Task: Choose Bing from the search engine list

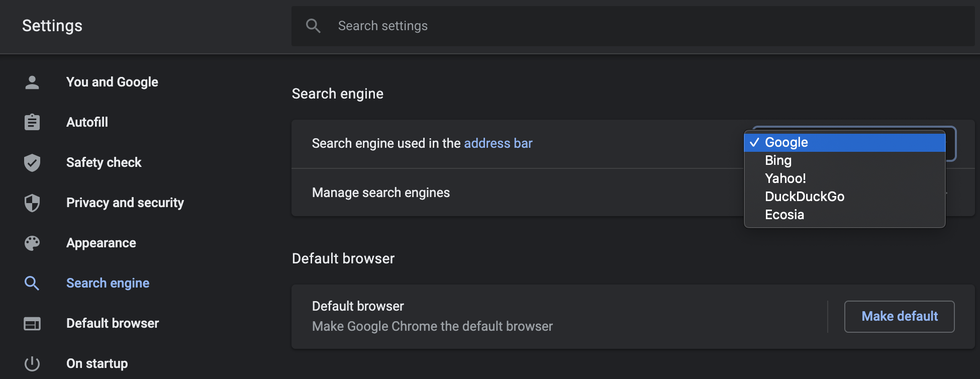Action: (x=778, y=160)
